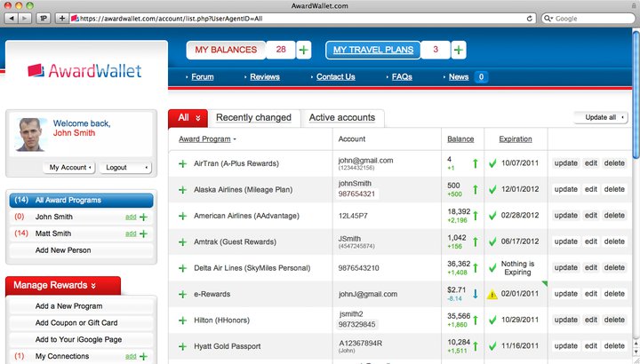Click the green add plus for Matt Smith
The width and height of the screenshot is (640, 364).
143,233
